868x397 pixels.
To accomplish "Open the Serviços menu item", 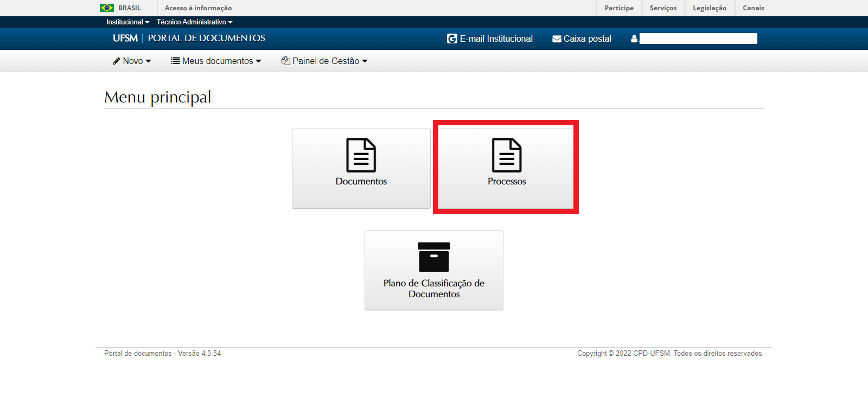I will [x=663, y=8].
